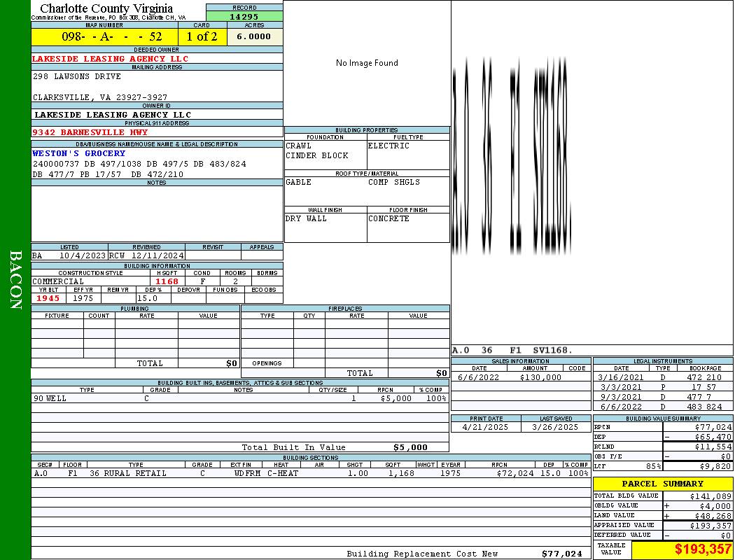Click the print date 4/21/2025 field
This screenshot has width=735, height=560.
click(486, 427)
